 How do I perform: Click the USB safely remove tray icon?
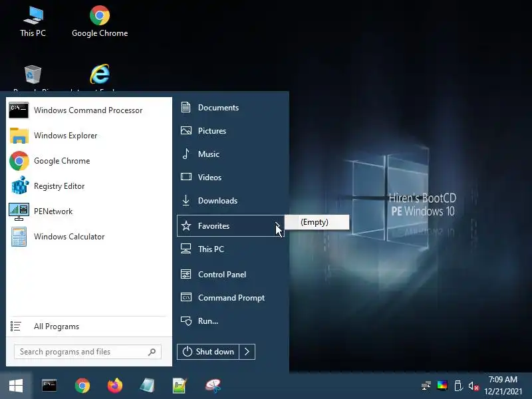click(458, 386)
